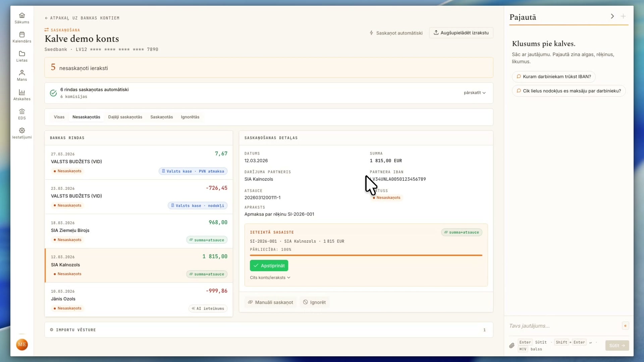Select bank row VALSTS BUDŽETS -726,45
Viewport: 644px width, 362px height.
139,197
